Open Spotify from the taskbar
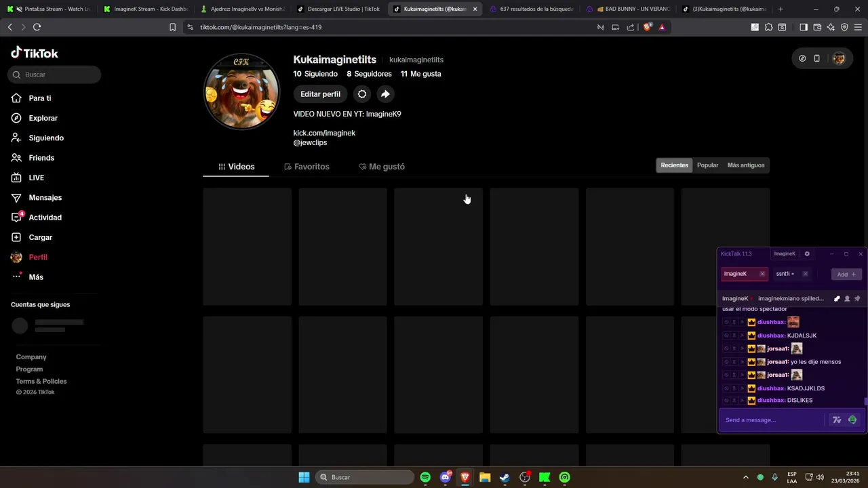The height and width of the screenshot is (488, 868). [425, 477]
